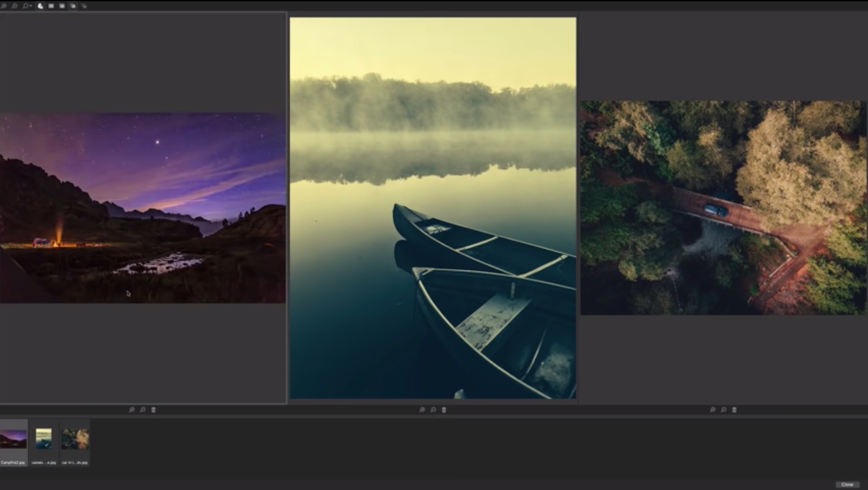
Task: Zoom in on the aerial forest image pane
Action: click(x=713, y=410)
